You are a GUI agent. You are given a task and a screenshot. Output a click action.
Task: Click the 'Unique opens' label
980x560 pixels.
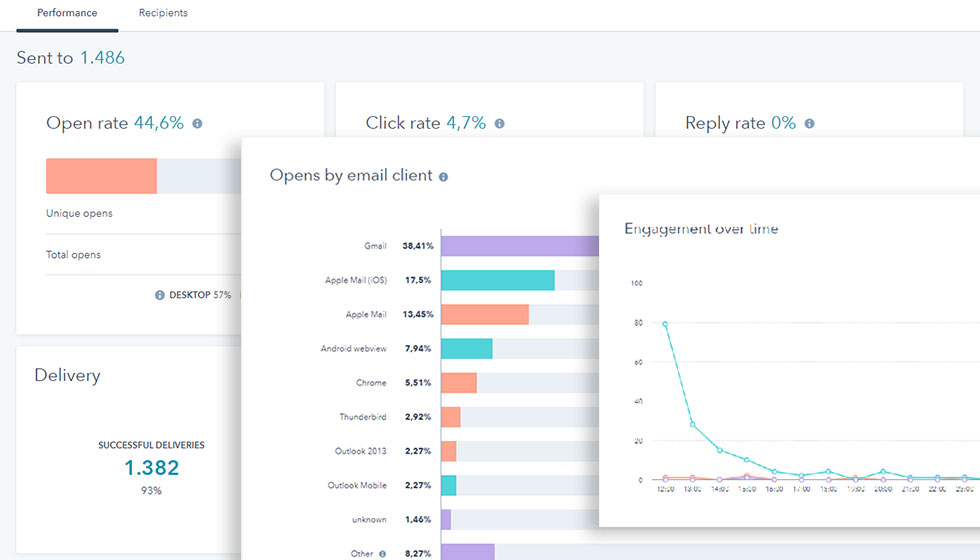coord(79,213)
